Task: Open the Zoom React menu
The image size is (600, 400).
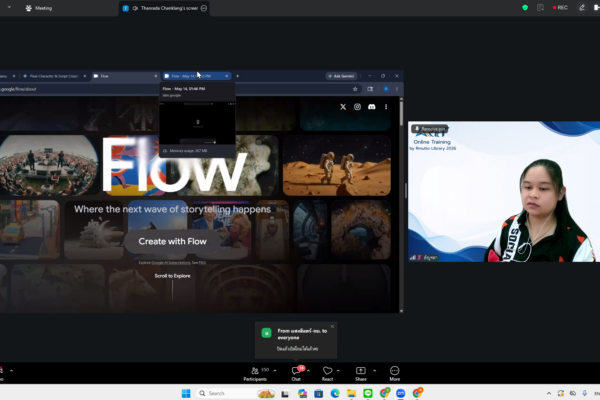Action: (x=328, y=373)
